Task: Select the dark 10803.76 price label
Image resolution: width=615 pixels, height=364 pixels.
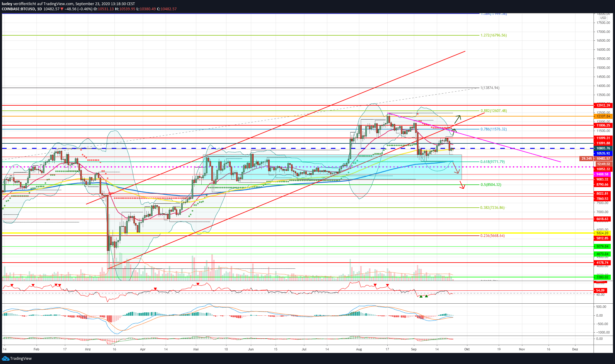Action: pos(603,148)
